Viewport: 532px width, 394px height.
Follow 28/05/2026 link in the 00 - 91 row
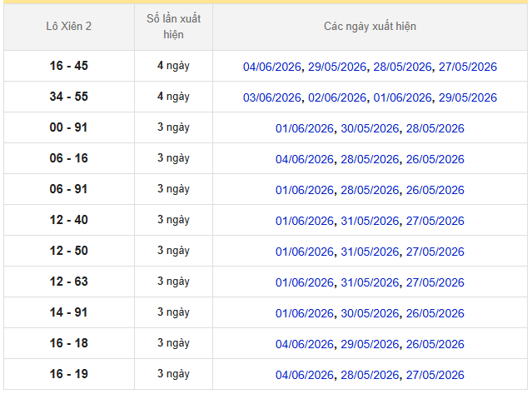(435, 128)
